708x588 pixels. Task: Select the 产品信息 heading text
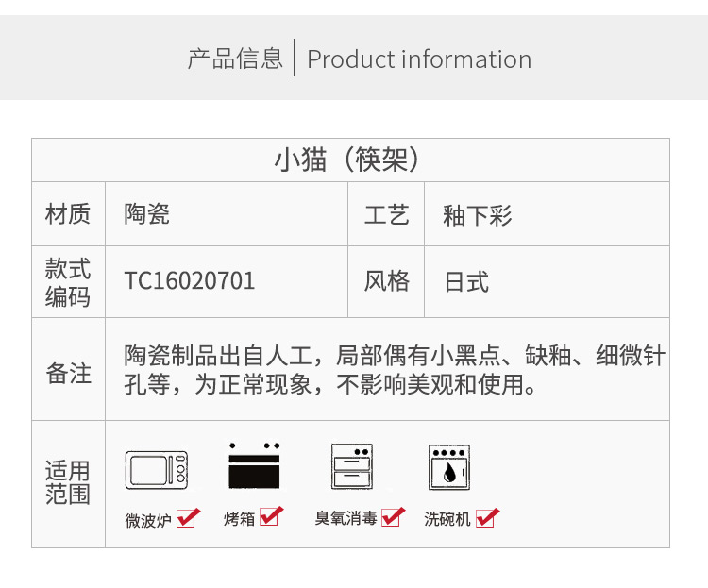[235, 59]
